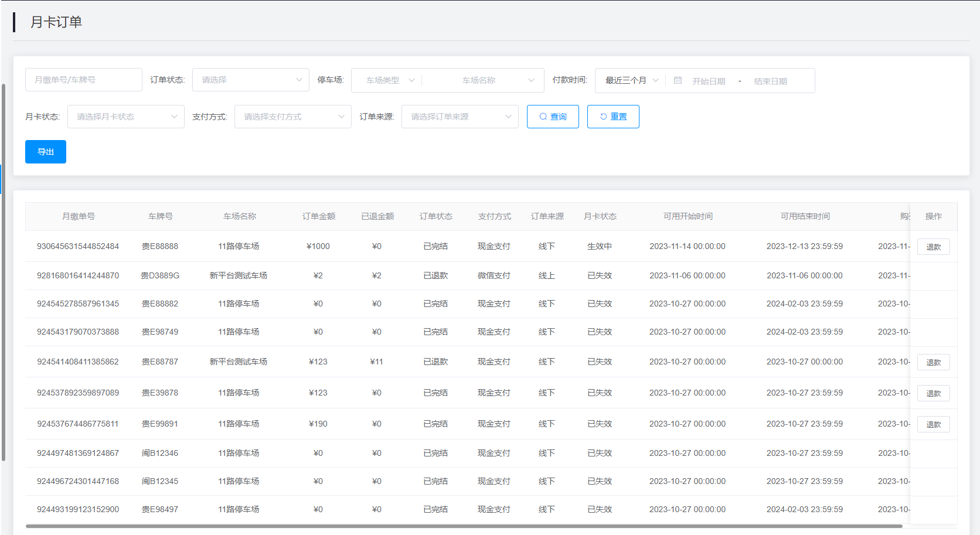The image size is (980, 535).
Task: Click the 订单金额 column header
Action: [x=319, y=216]
